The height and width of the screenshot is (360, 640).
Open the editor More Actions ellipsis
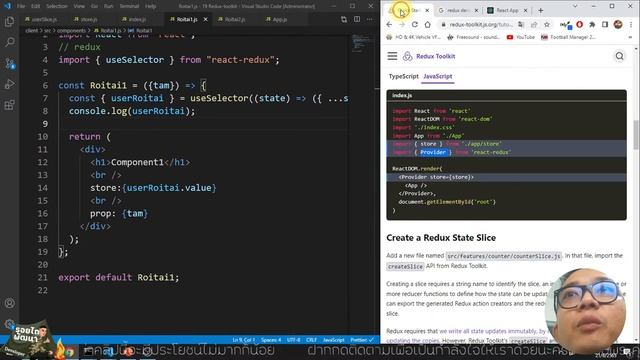[x=369, y=19]
